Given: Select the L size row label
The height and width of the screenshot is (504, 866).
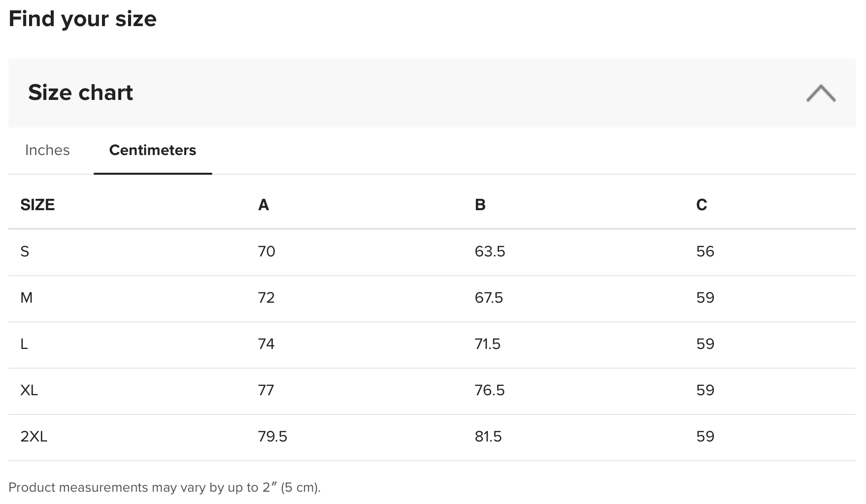Looking at the screenshot, I should tap(24, 344).
